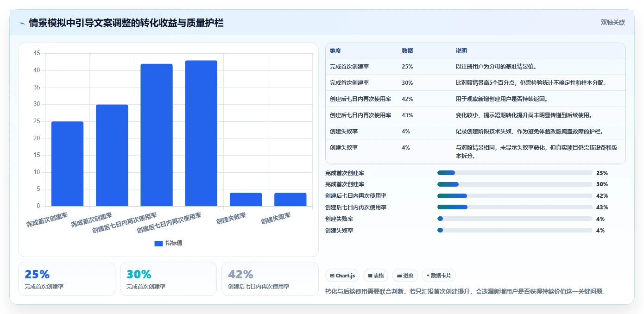
Task: Click the y-axis label 0 on the chart
Action: 38,206
